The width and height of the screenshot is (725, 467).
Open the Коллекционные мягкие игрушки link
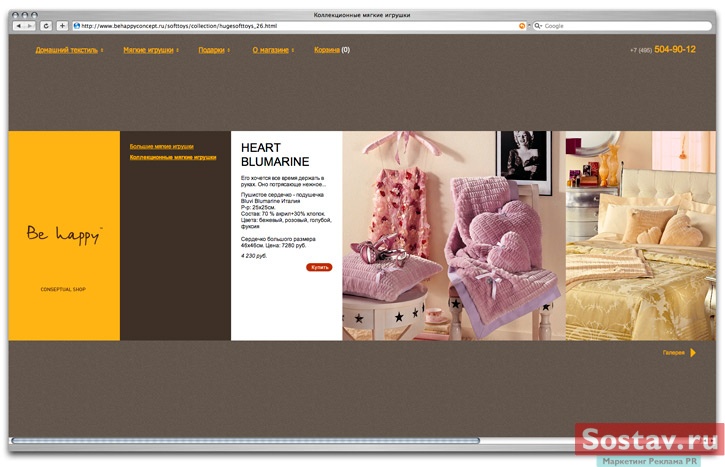click(173, 157)
